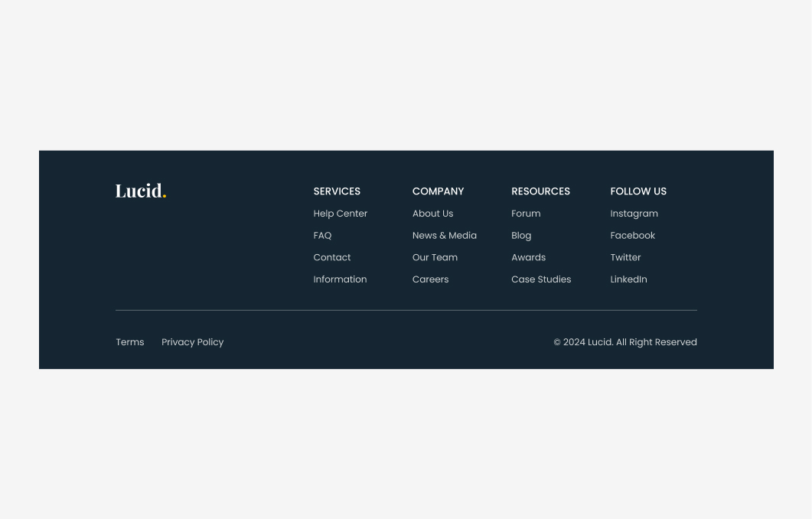This screenshot has height=519, width=812.
Task: Visit the FAQ link
Action: pyautogui.click(x=322, y=235)
